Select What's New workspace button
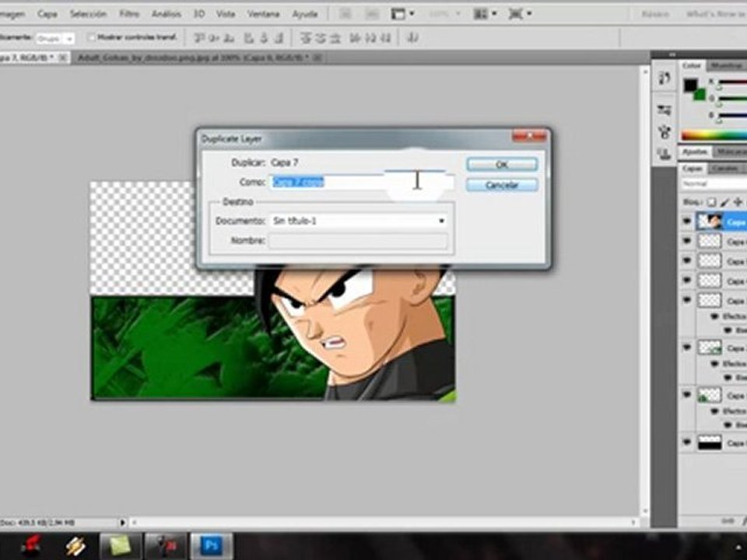Screen dimensions: 747x560 pos(714,14)
